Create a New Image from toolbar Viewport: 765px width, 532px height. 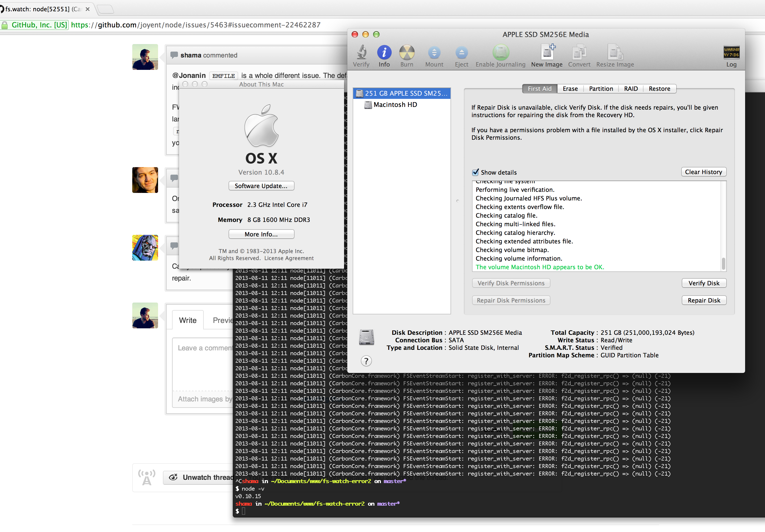(546, 56)
